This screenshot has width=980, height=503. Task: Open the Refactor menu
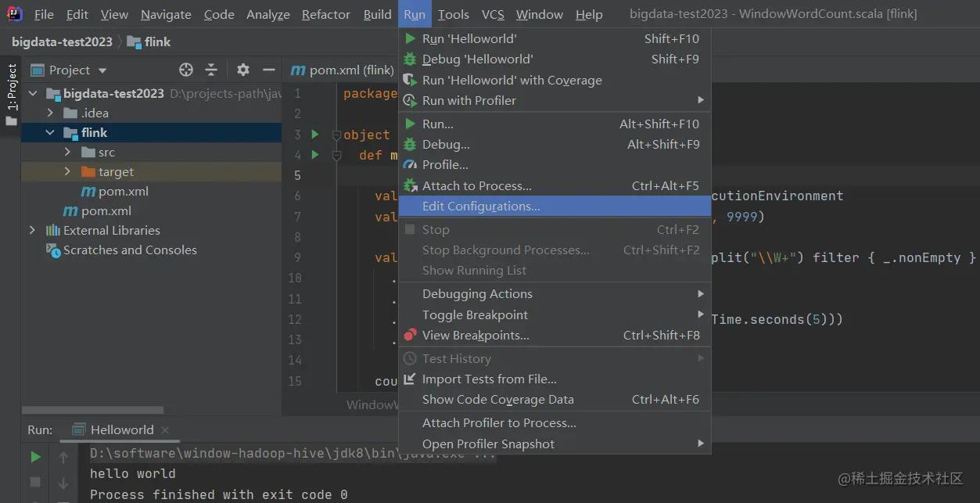tap(326, 14)
